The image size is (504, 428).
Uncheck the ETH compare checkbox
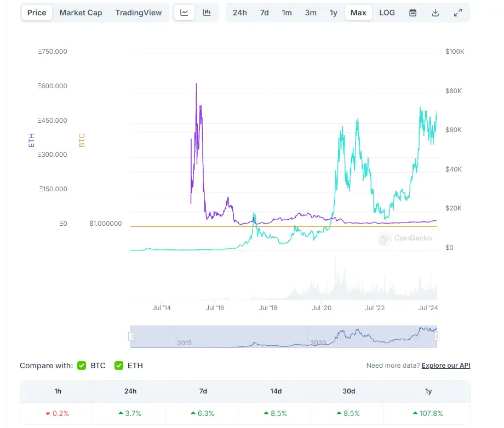118,366
